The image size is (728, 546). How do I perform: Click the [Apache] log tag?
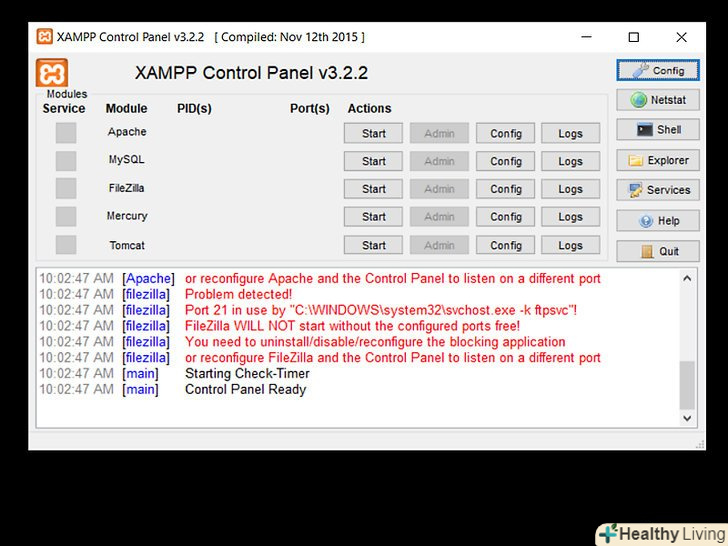149,279
